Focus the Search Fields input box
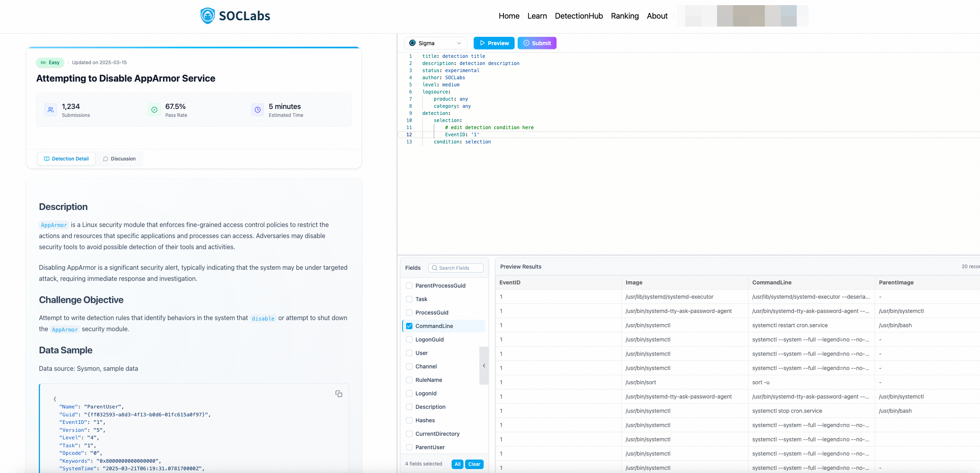980x473 pixels. (460, 268)
